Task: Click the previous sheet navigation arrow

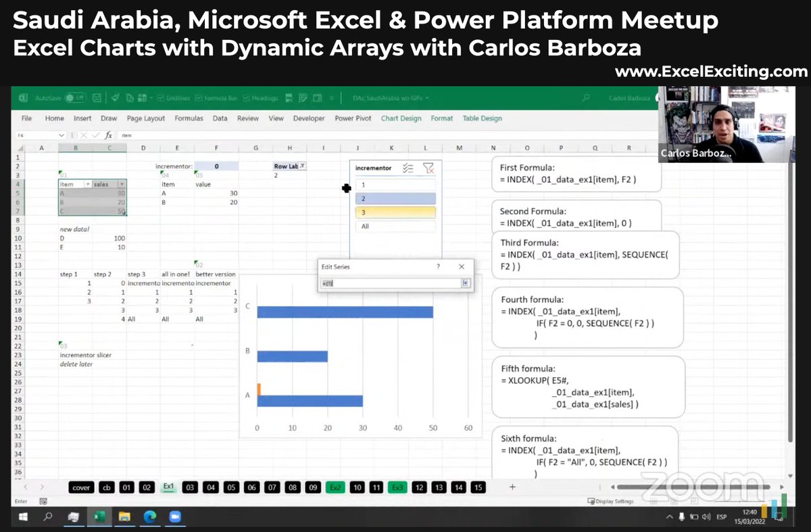Action: tap(26, 487)
